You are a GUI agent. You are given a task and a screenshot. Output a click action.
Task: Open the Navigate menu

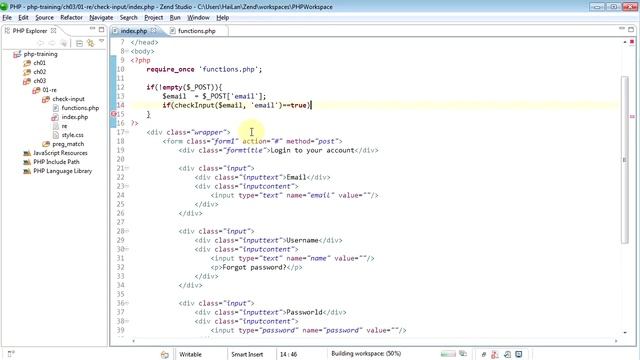pyautogui.click(x=101, y=18)
